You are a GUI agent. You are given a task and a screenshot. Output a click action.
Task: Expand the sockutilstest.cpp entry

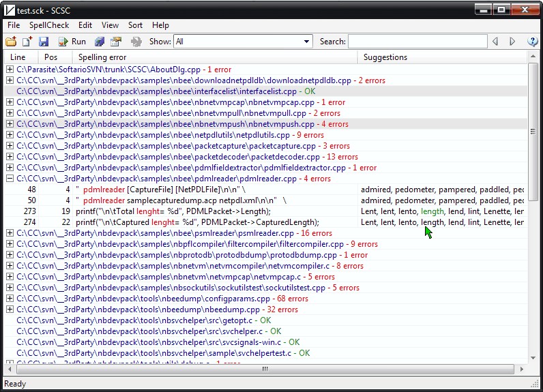coord(10,288)
